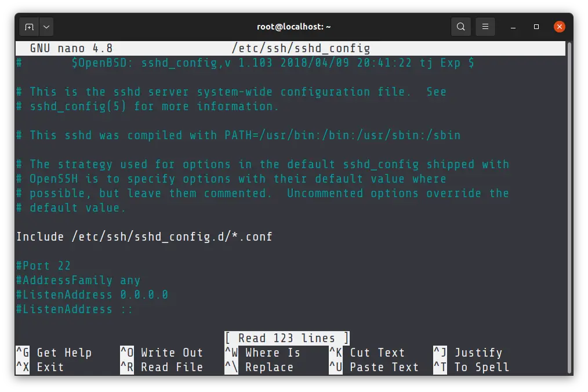
Task: Click the /etc/ssh/sshd_config filename header
Action: (302, 48)
